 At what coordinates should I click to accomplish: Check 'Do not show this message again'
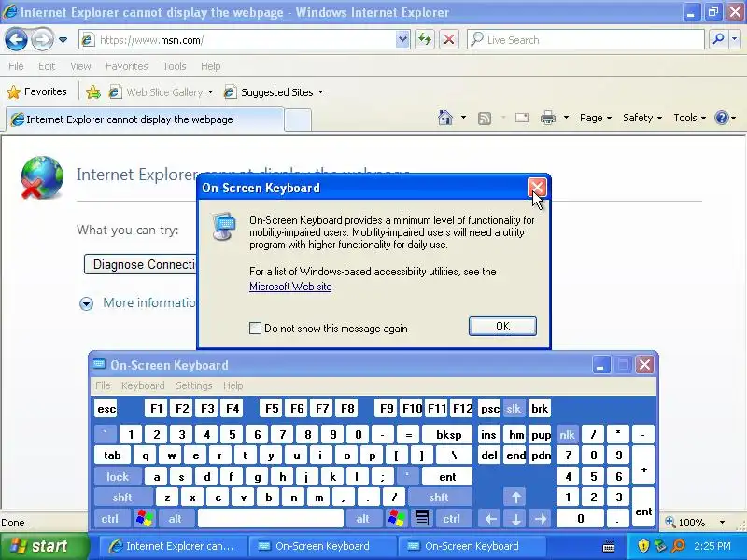[255, 329]
